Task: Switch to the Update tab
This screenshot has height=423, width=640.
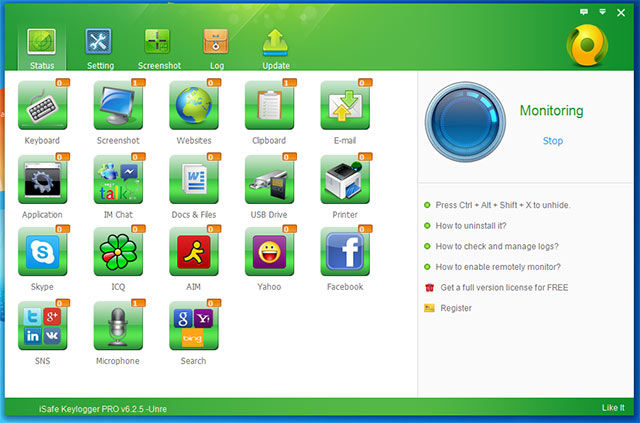Action: pyautogui.click(x=276, y=48)
